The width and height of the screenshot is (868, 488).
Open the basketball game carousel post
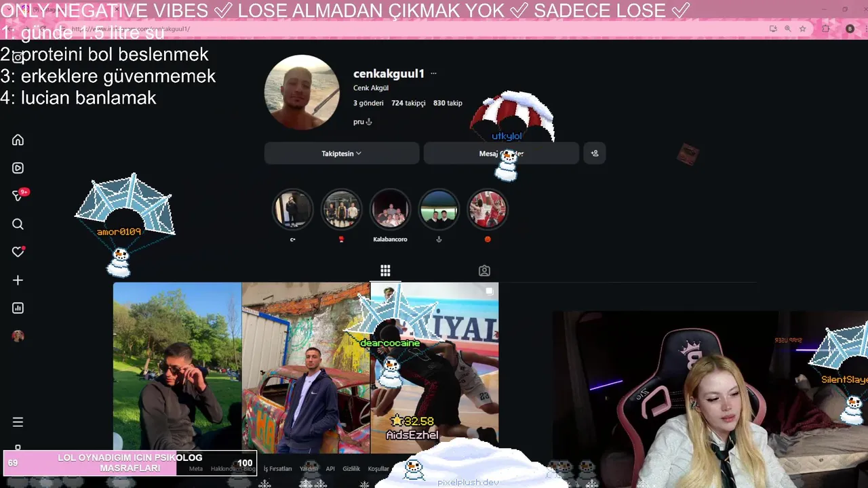coord(435,368)
